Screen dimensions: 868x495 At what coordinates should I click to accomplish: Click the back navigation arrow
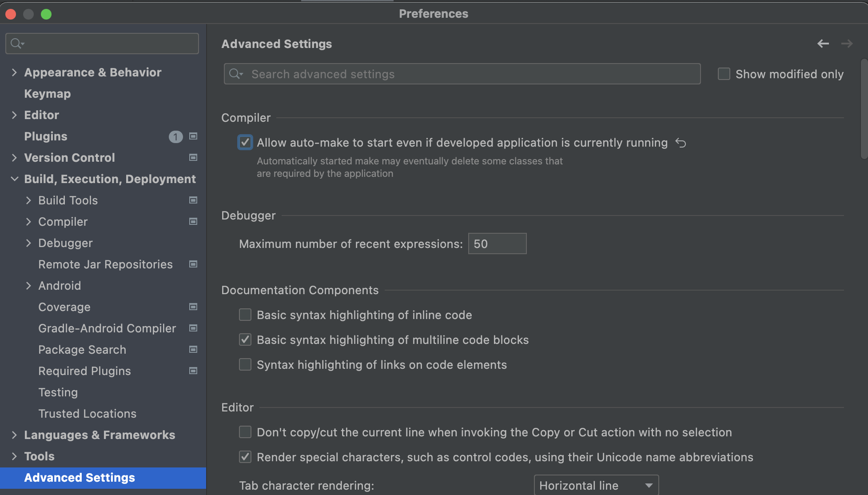823,44
